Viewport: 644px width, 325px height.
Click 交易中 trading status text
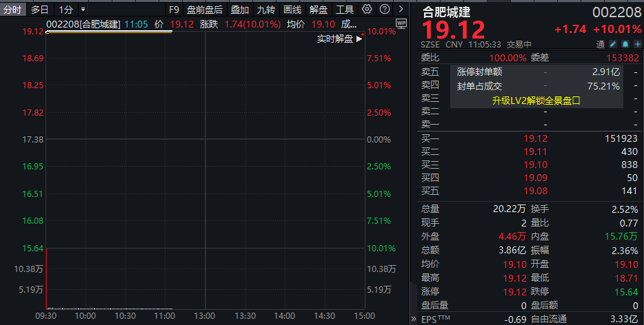[x=519, y=44]
